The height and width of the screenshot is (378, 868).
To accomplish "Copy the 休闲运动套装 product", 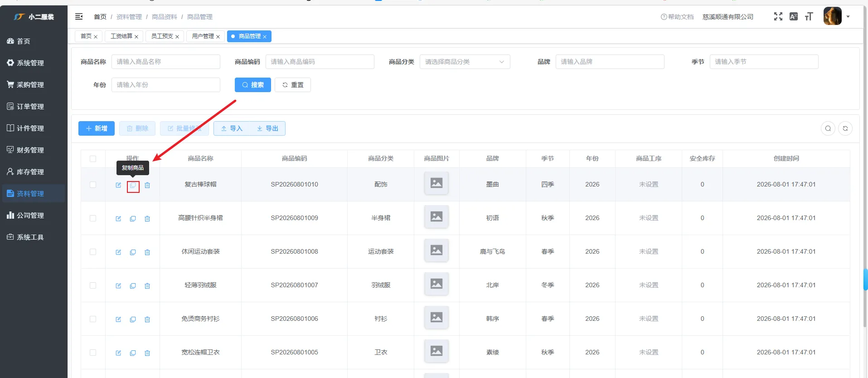I will click(133, 252).
